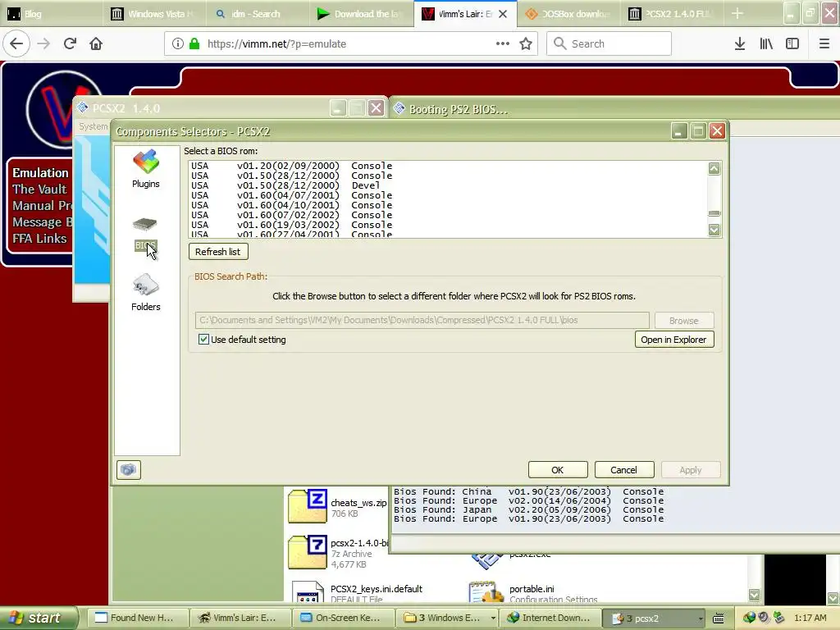Switch to the Blog tab

tap(51, 14)
